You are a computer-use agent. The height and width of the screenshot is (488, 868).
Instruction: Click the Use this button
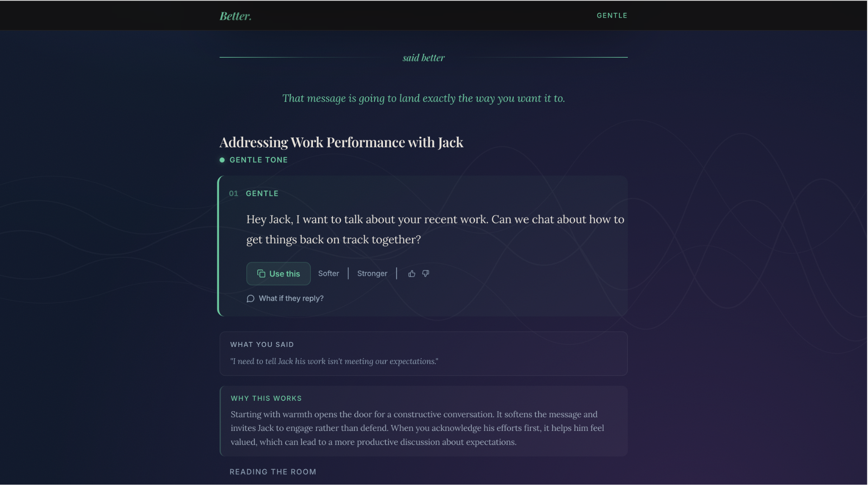point(278,273)
